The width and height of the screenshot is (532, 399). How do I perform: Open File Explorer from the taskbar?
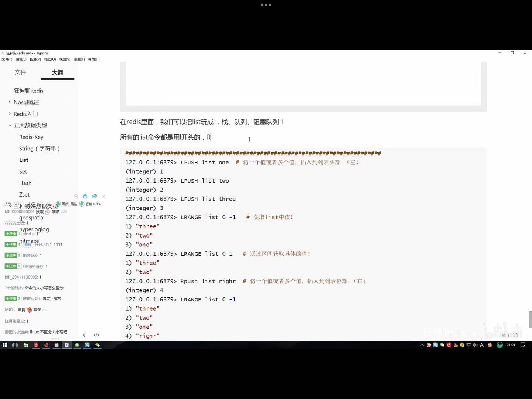(x=25, y=345)
